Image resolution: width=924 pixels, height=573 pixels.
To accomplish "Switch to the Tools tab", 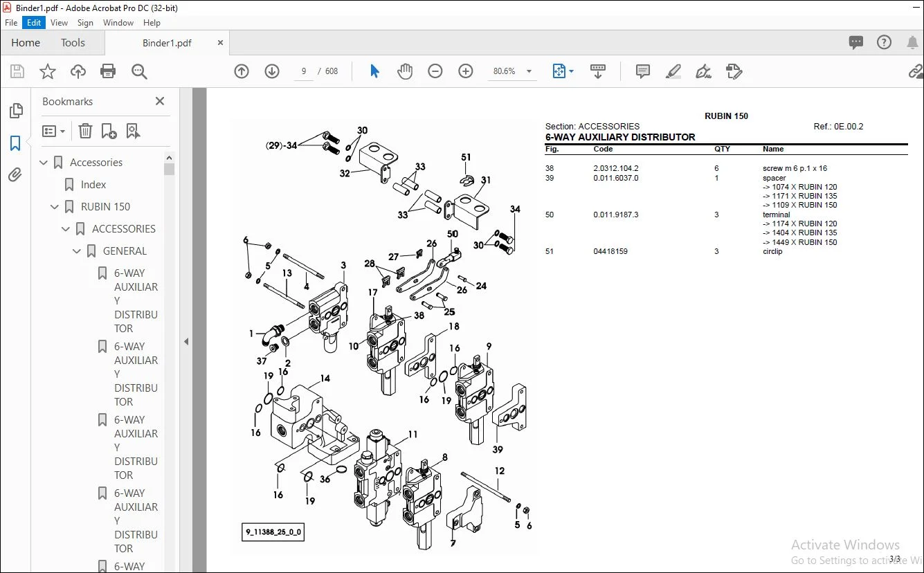I will 73,43.
